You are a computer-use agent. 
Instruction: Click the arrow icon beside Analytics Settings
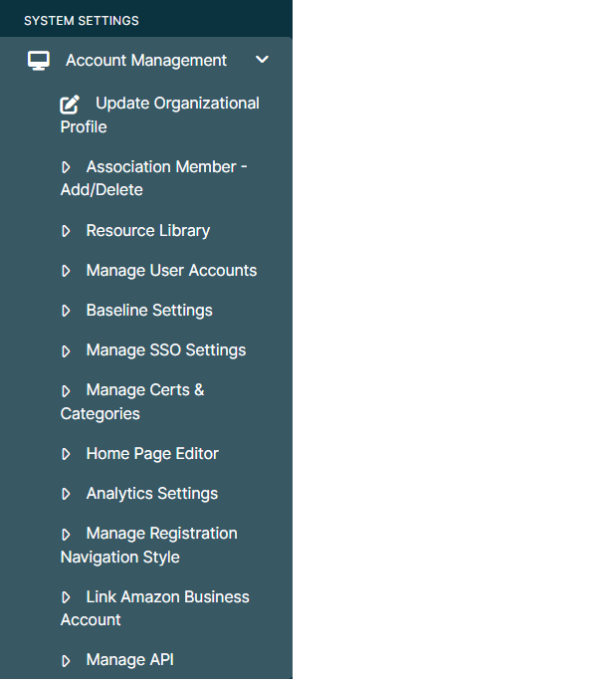point(66,494)
